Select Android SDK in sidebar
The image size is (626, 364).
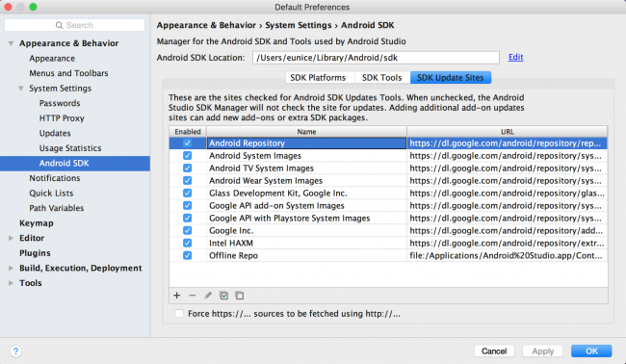(75, 164)
